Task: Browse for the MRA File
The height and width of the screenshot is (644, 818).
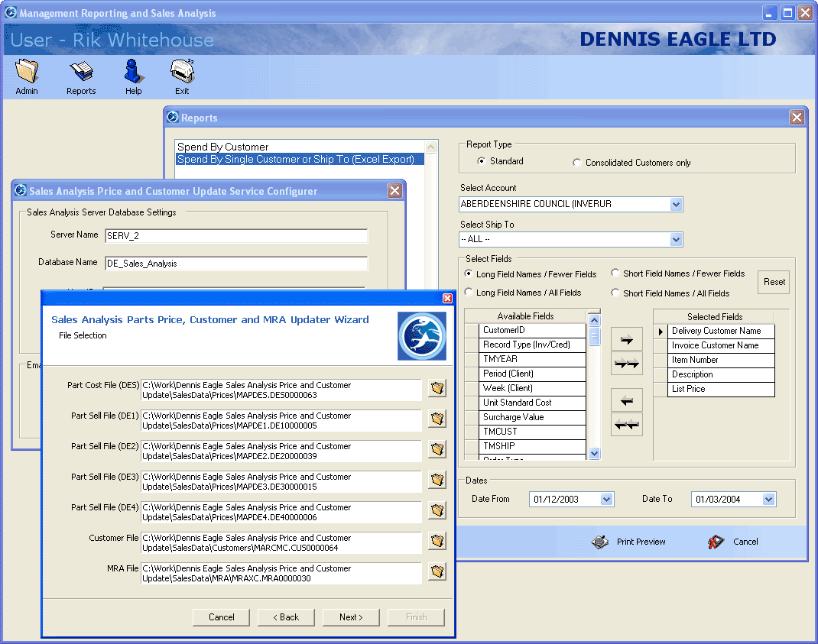Action: (437, 571)
